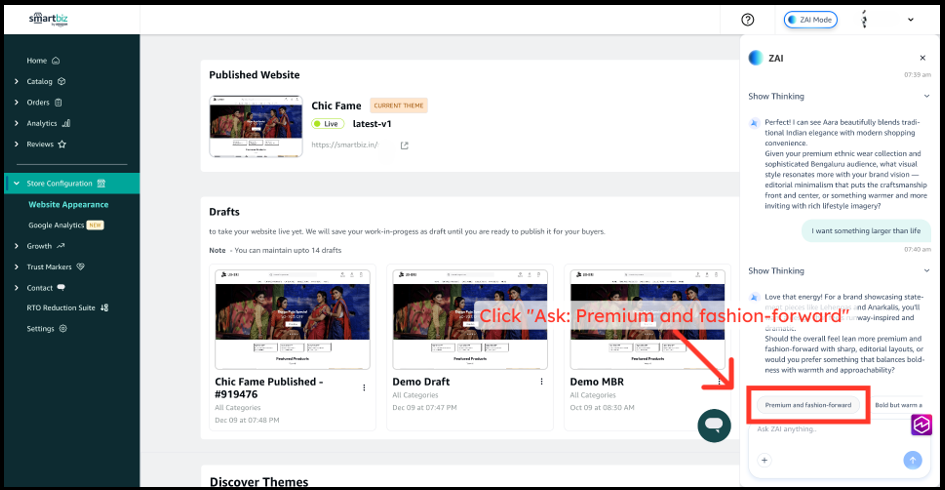Open the live website external link icon
Viewport: 945px width, 490px height.
pos(404,145)
